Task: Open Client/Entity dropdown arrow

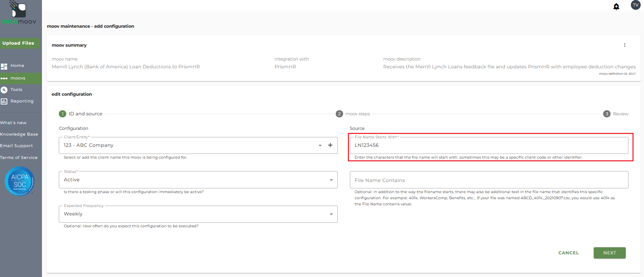Action: (320, 145)
